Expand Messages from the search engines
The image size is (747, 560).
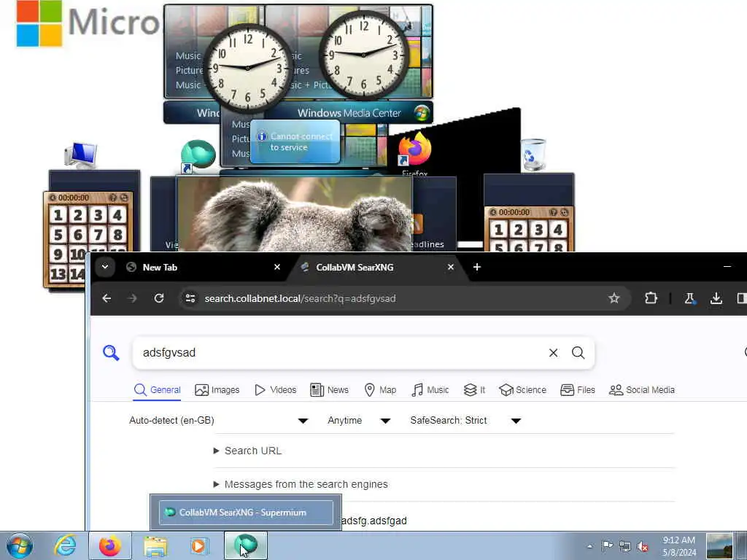[x=301, y=484]
